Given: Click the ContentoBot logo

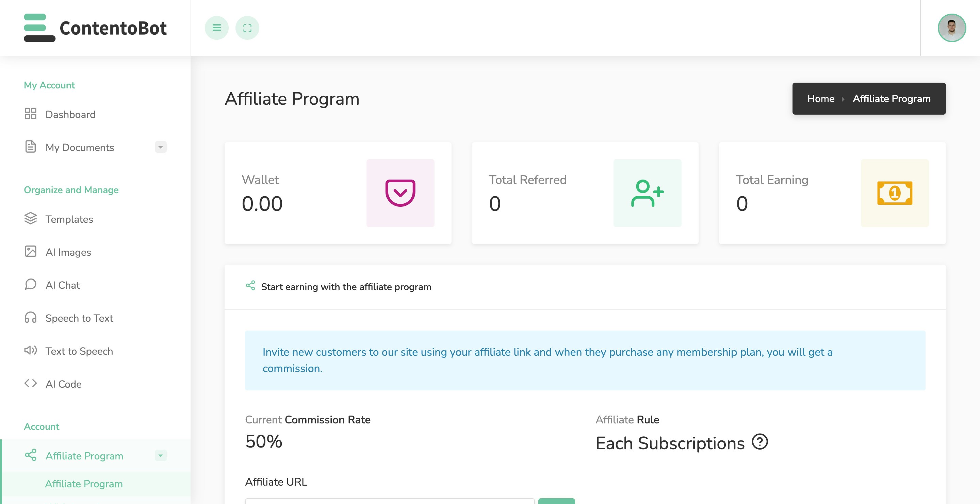Looking at the screenshot, I should coord(95,28).
